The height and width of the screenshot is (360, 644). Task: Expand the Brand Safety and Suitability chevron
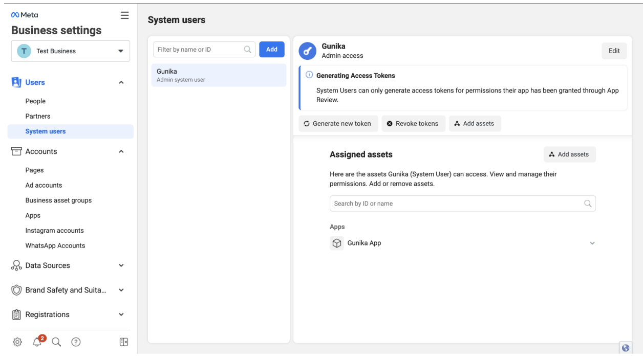[121, 290]
